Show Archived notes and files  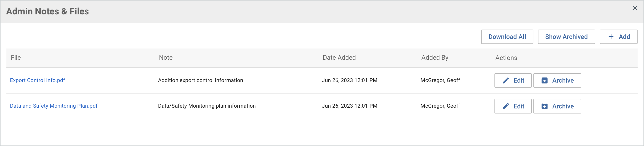pyautogui.click(x=566, y=37)
